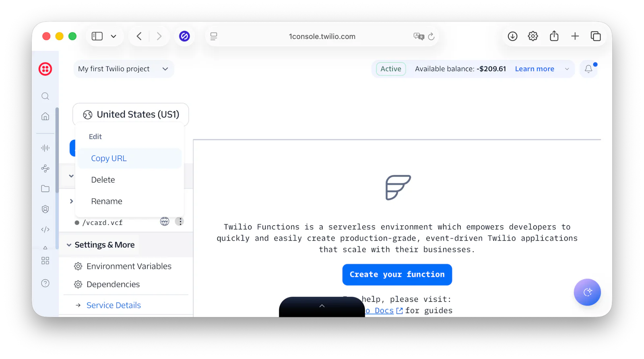Go back with browser back arrow
644x359 pixels.
[139, 36]
